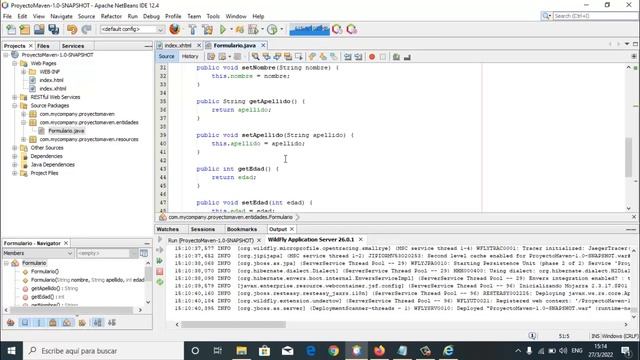Switch to the index.xhtml editor tab
Screen dimensions: 640x360
(x=178, y=45)
